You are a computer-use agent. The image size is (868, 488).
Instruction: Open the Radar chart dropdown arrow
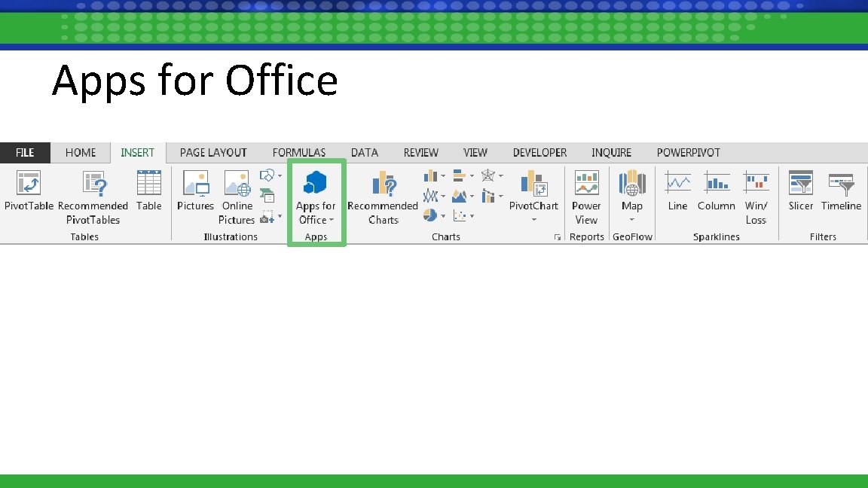click(500, 176)
